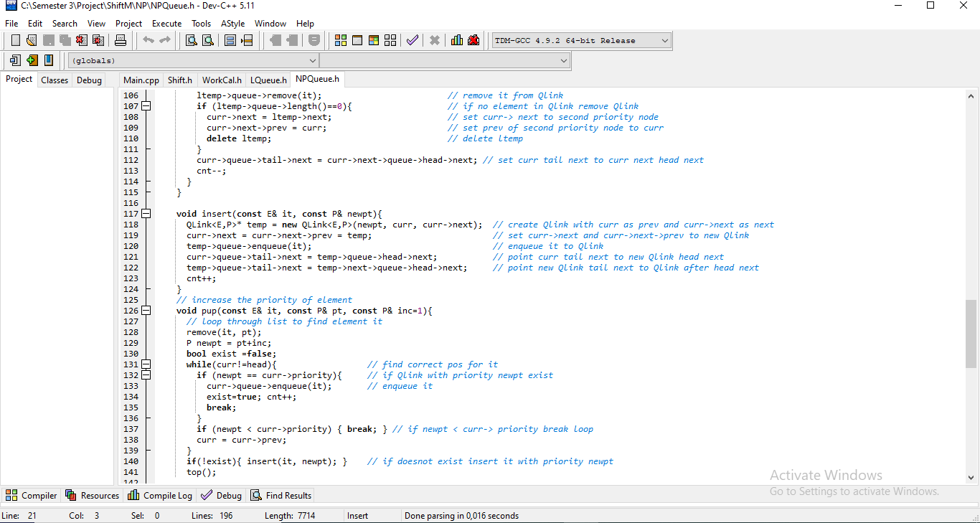Open the AStyle menu
980x523 pixels.
pos(232,24)
